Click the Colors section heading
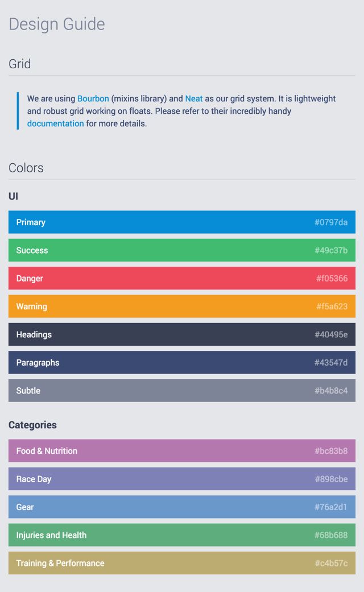The width and height of the screenshot is (364, 592). click(x=26, y=168)
